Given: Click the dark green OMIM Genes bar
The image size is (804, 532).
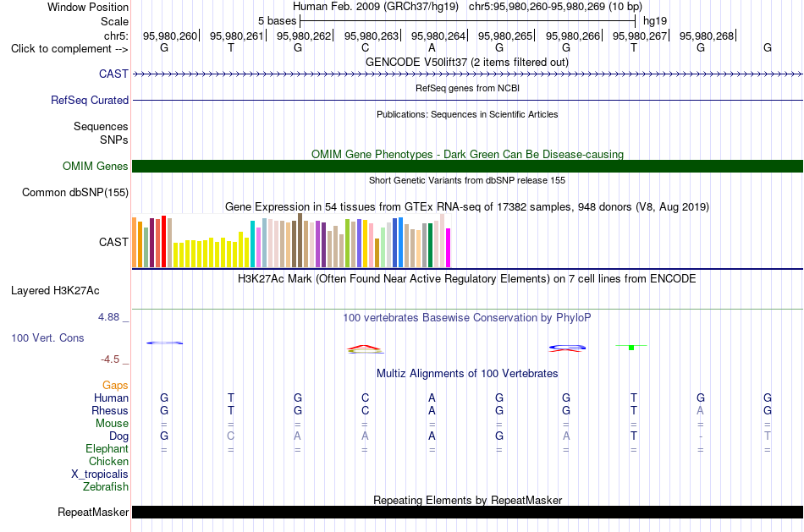Looking at the screenshot, I should pos(468,166).
